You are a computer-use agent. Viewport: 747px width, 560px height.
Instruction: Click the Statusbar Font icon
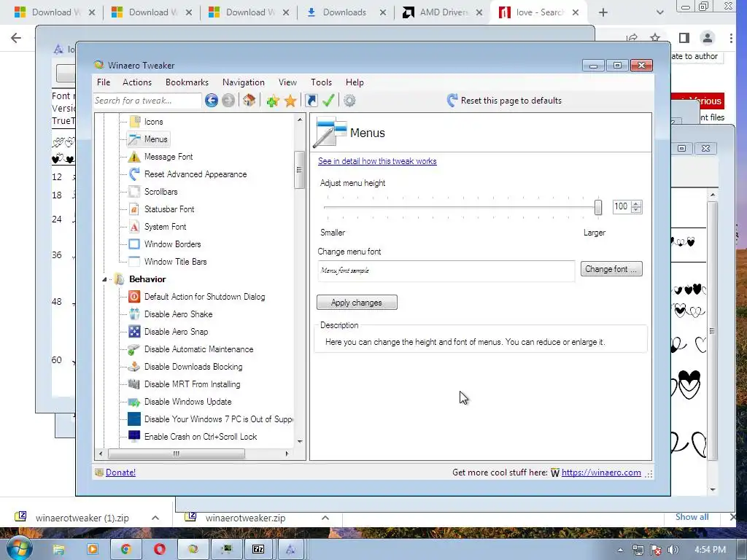click(134, 209)
